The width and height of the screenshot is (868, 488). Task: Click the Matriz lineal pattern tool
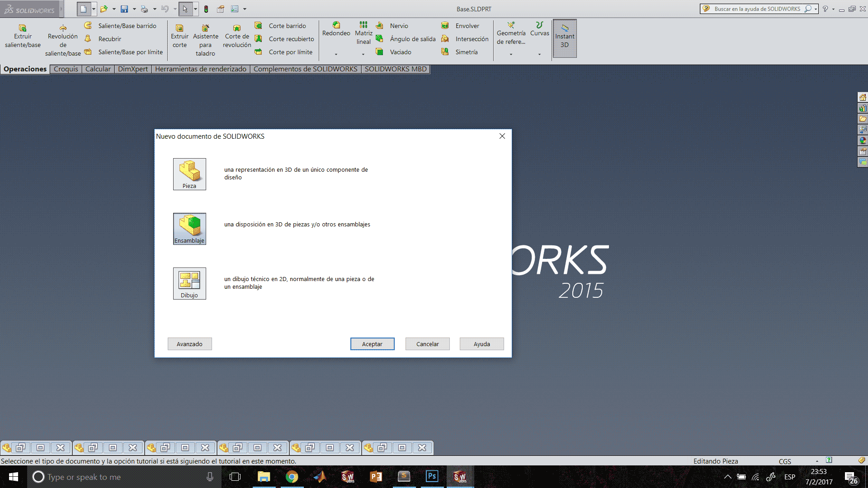pyautogui.click(x=363, y=33)
